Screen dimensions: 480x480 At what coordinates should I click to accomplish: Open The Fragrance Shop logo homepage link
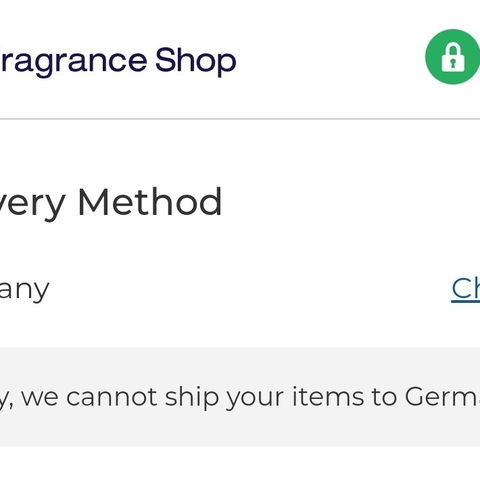[x=118, y=61]
